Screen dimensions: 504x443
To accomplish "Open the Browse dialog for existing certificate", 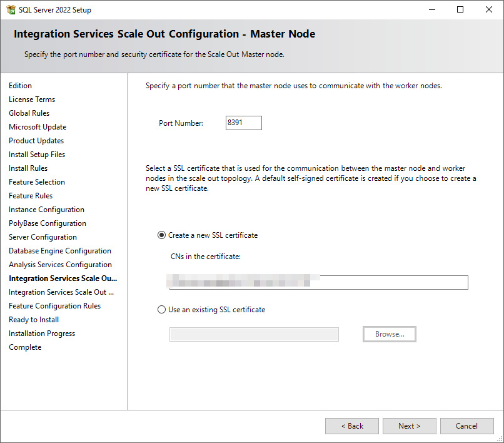I will [389, 334].
